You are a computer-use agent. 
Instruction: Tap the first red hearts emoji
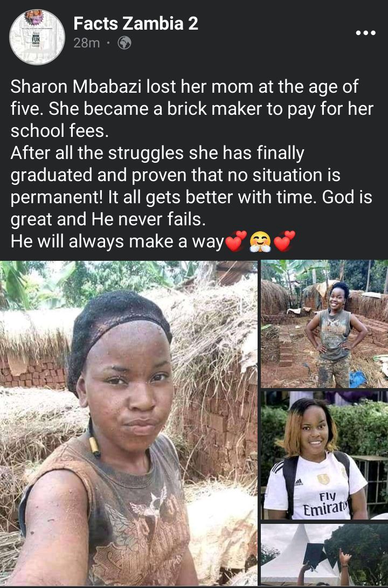pyautogui.click(x=235, y=241)
